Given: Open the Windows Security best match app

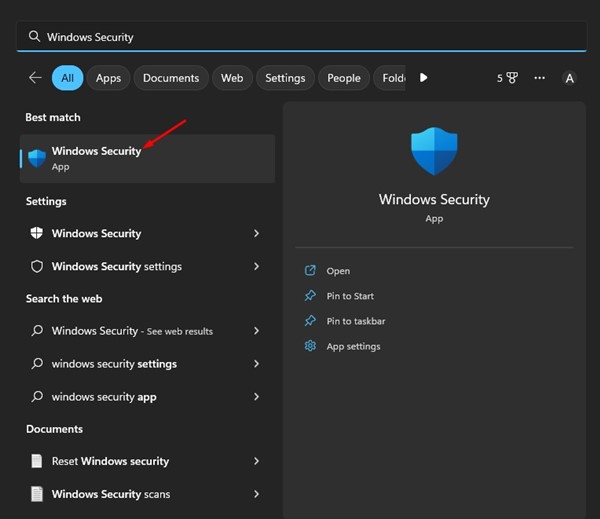Looking at the screenshot, I should tap(96, 158).
